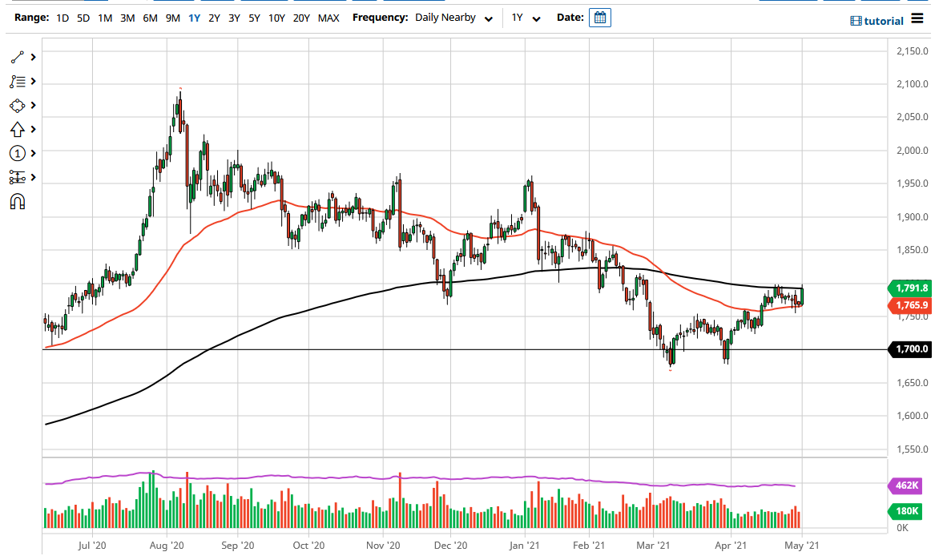Expand the line tool options arrow
This screenshot has width=935, height=560.
34,57
